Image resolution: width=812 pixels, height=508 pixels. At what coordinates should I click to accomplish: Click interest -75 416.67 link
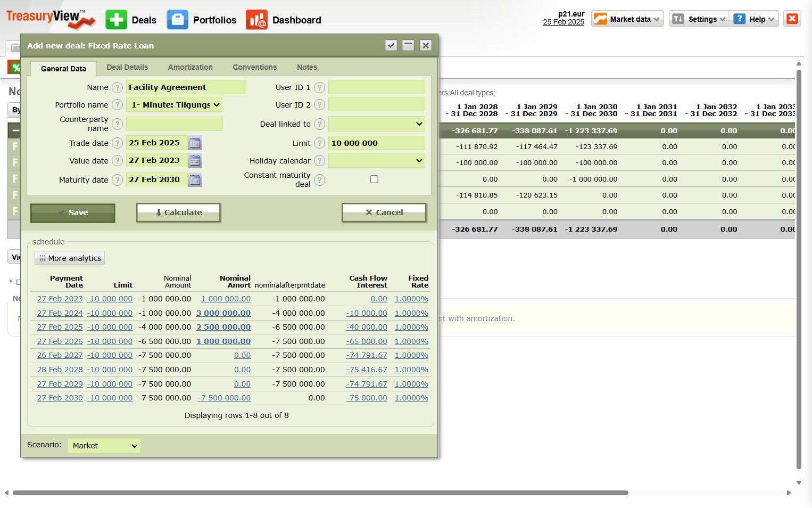(x=367, y=370)
